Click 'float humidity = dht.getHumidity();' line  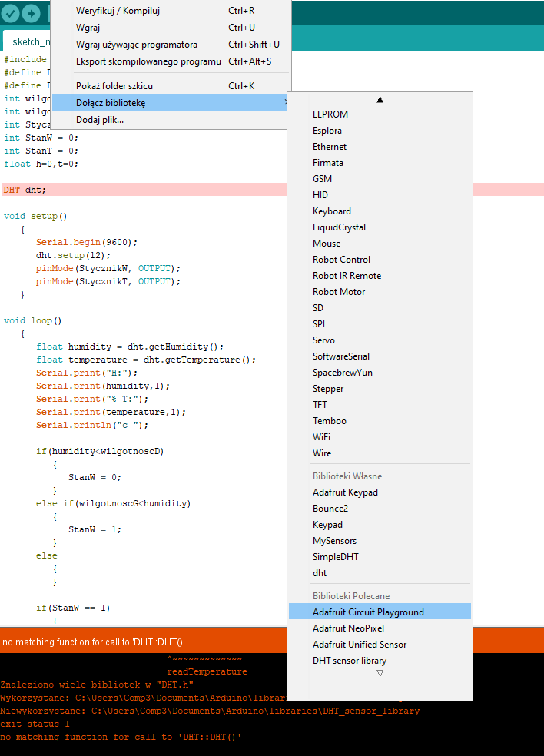click(130, 346)
